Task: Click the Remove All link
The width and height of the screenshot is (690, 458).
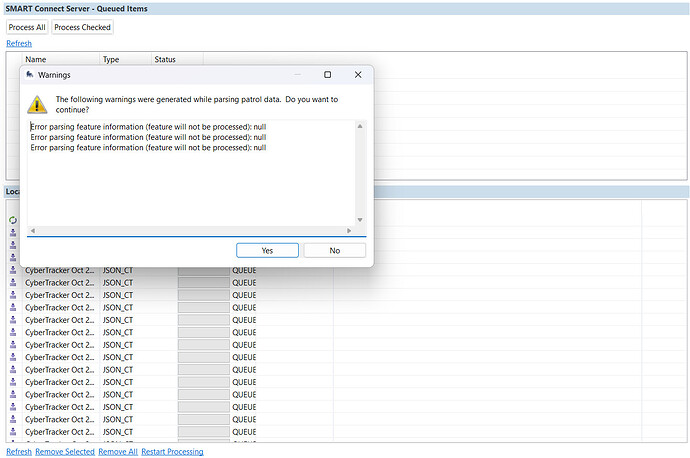Action: pyautogui.click(x=117, y=452)
